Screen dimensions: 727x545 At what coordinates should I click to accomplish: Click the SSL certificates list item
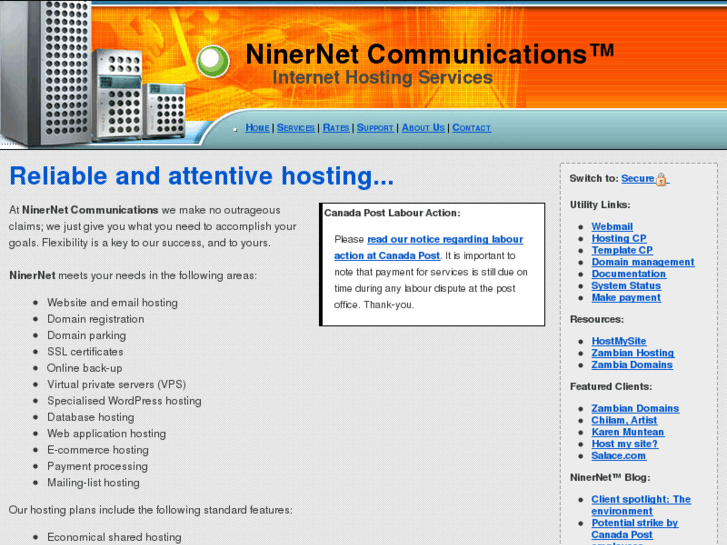(x=85, y=352)
